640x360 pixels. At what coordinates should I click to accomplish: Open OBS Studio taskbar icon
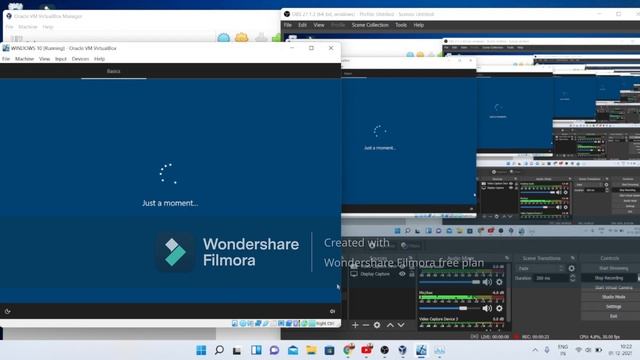pos(384,350)
